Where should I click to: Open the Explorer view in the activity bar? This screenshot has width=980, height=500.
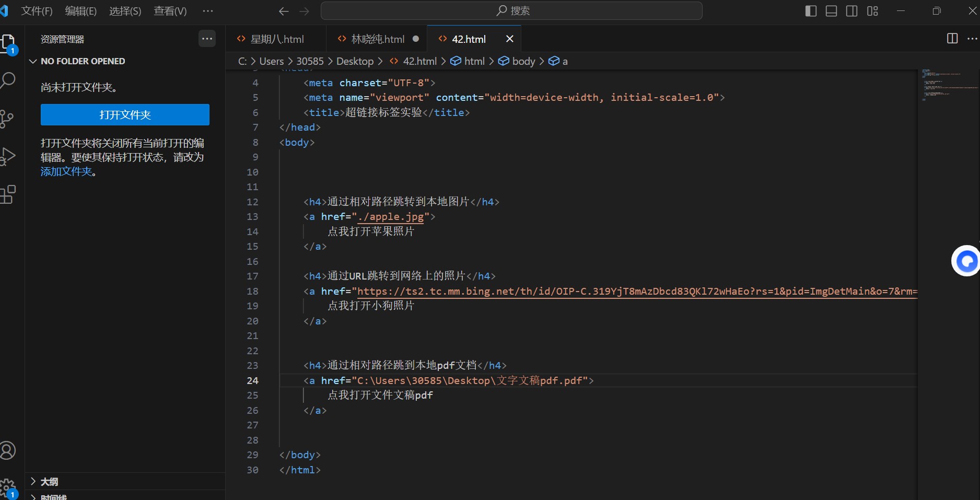point(8,43)
